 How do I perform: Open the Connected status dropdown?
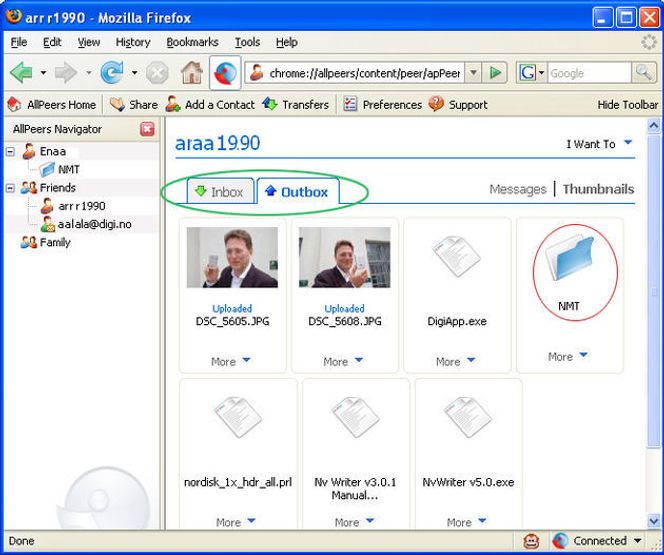597,541
